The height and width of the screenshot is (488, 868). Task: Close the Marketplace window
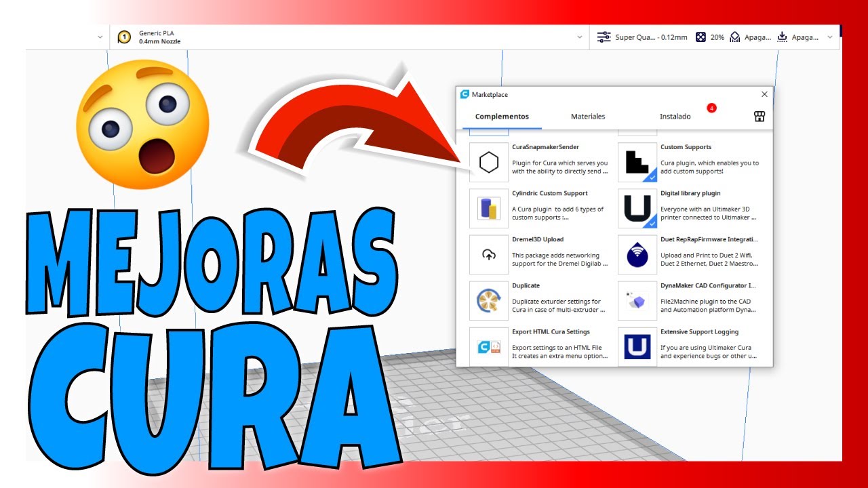click(764, 94)
